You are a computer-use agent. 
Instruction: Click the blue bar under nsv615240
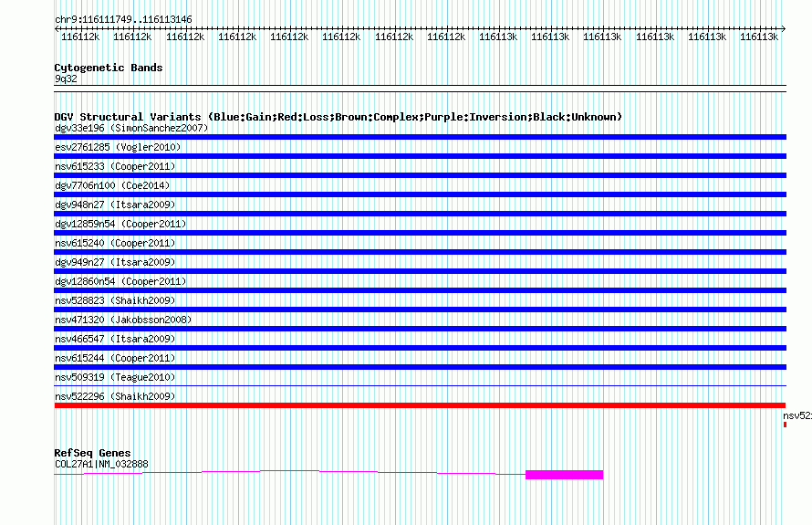point(420,252)
